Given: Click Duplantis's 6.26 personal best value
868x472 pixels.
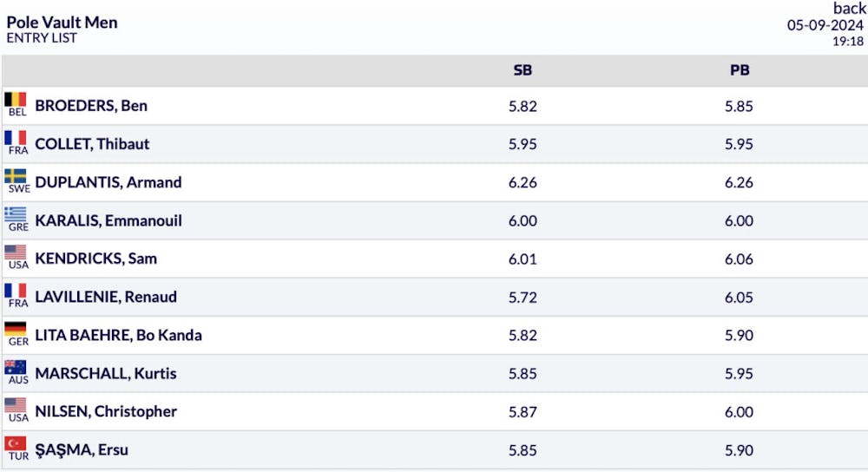Looking at the screenshot, I should coord(740,182).
